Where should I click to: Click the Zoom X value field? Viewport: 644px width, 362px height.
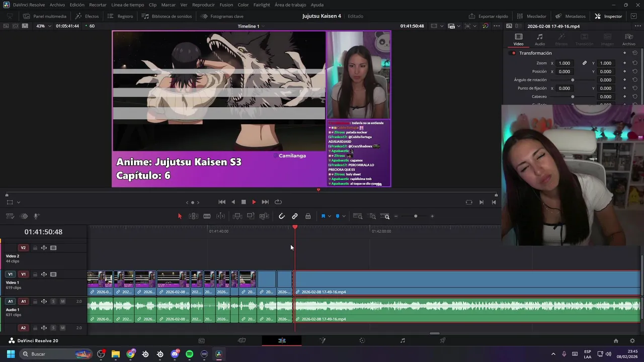565,63
